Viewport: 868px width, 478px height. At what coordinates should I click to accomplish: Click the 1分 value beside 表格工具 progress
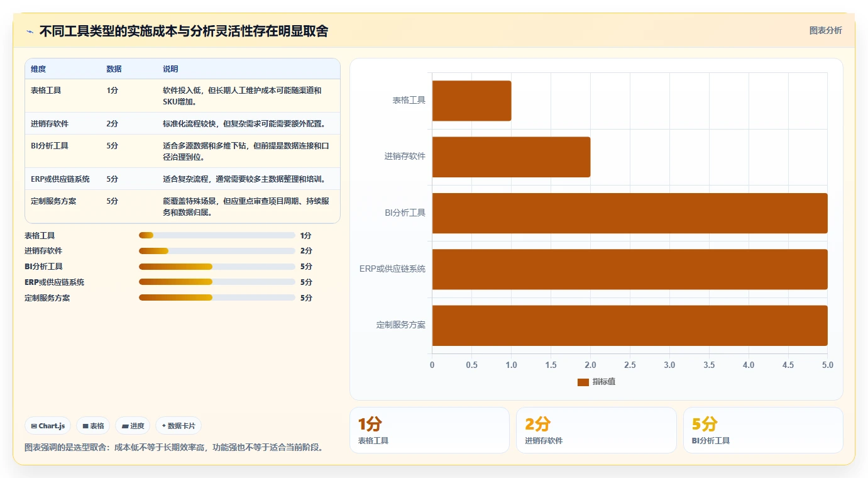[x=306, y=236]
